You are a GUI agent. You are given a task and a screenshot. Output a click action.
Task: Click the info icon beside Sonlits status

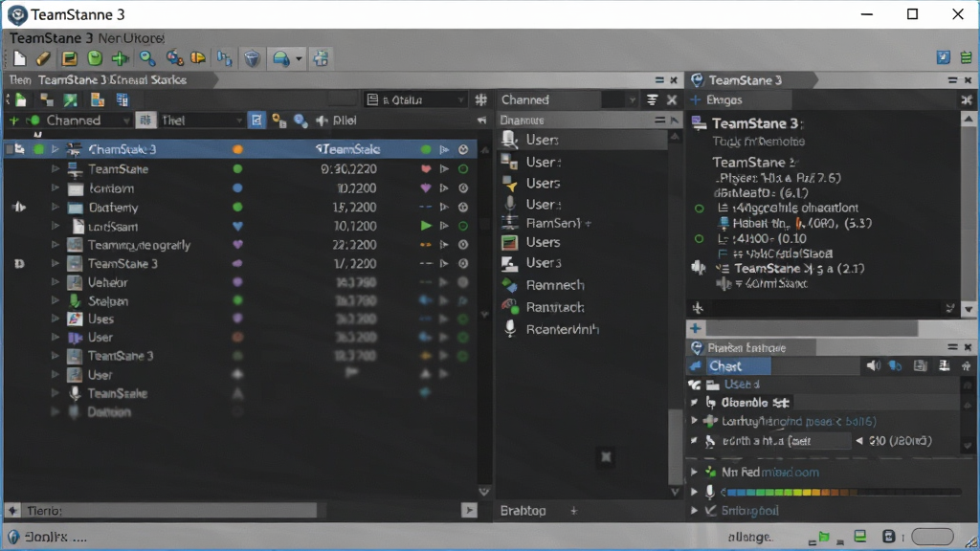click(x=13, y=537)
